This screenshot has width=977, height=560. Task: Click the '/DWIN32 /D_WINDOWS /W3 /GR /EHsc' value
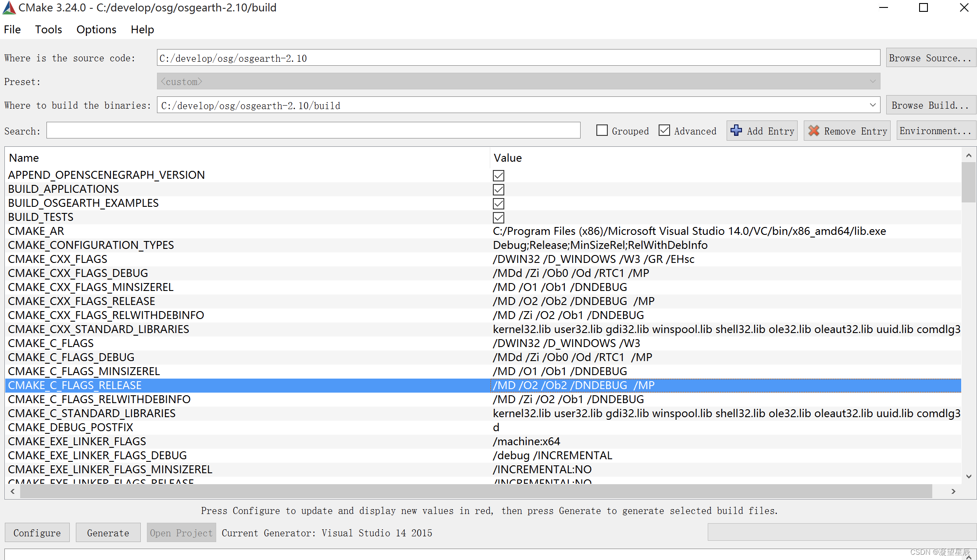[x=594, y=259]
